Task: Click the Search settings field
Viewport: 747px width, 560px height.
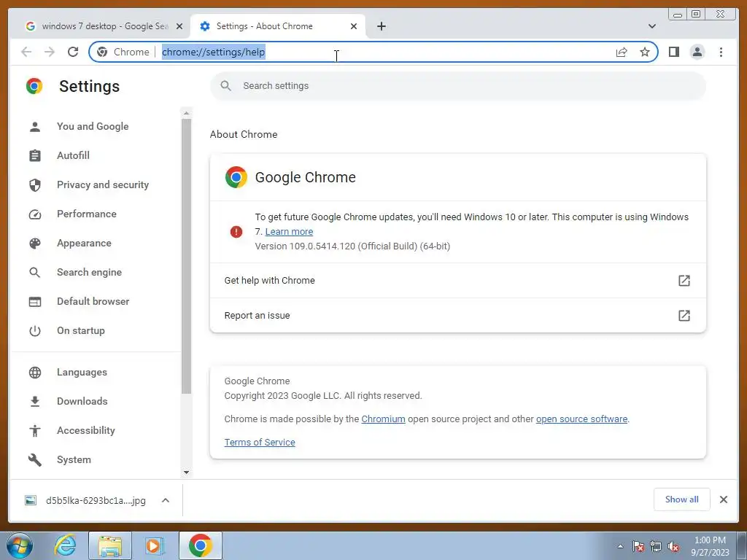Action: (458, 86)
